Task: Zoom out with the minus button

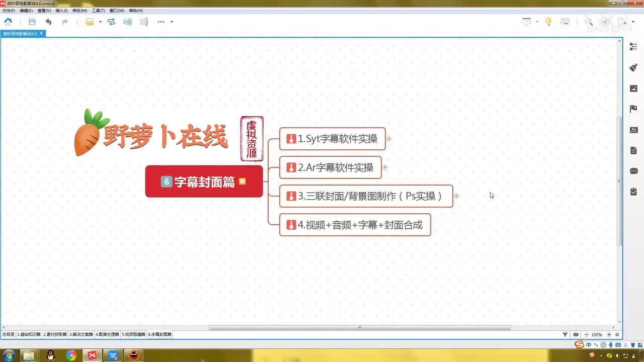Action: pyautogui.click(x=587, y=334)
